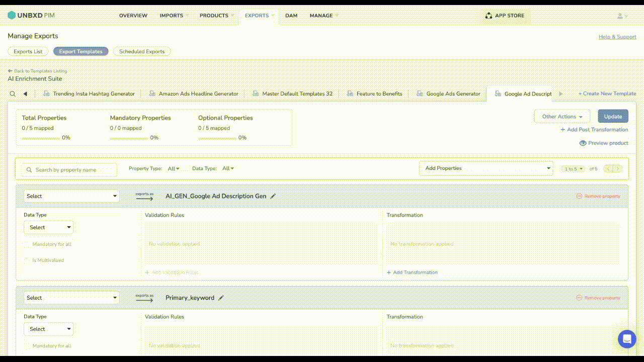
Task: Click Total Properties progress bar
Action: click(x=41, y=138)
